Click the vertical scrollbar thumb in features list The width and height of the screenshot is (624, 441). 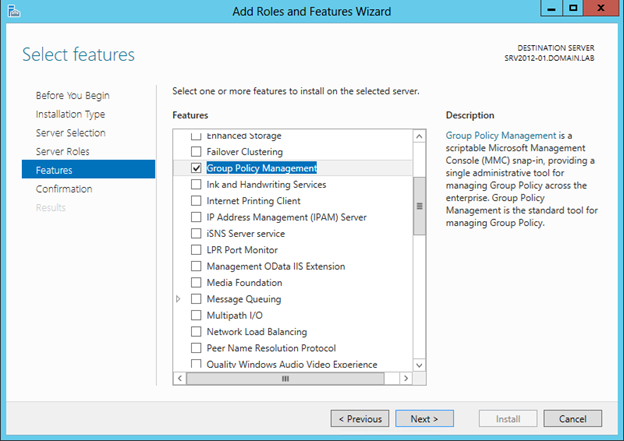pos(419,206)
